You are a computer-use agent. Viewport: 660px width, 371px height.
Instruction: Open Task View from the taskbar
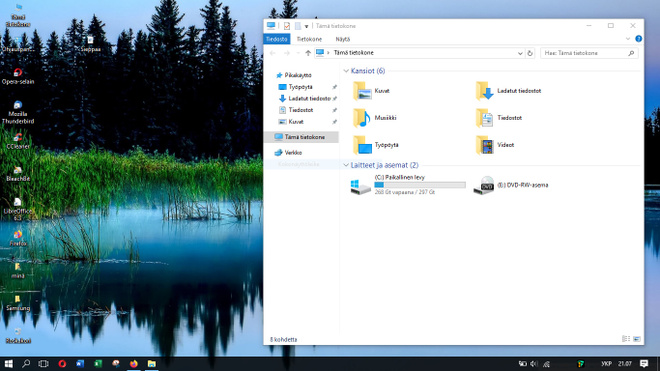[43, 363]
